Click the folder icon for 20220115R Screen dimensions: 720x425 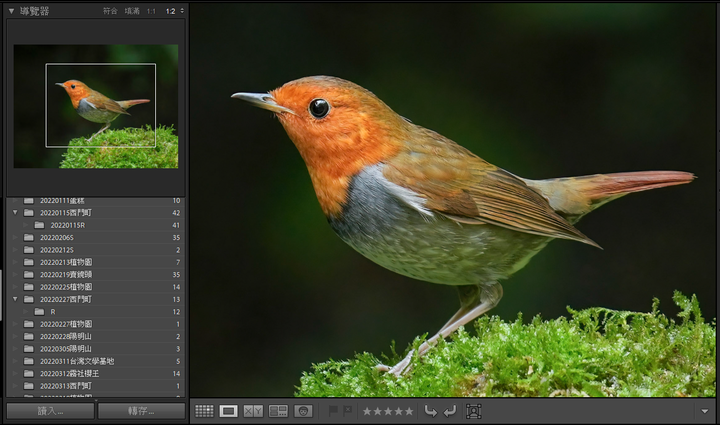coord(39,225)
